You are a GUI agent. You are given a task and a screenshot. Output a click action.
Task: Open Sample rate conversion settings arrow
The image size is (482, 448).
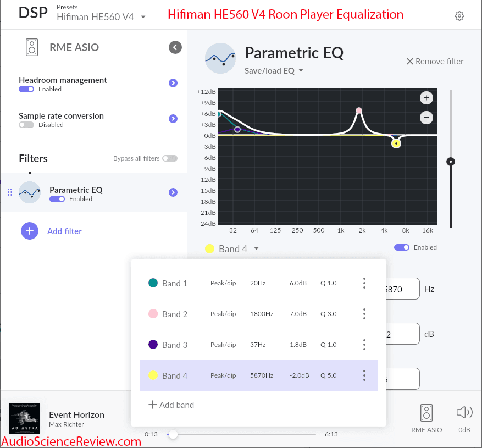173,119
